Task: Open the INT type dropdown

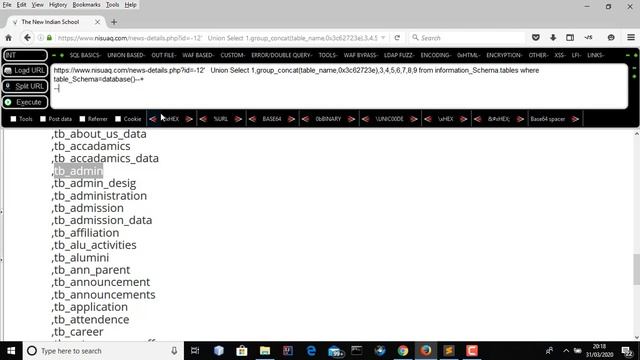Action: pos(25,55)
